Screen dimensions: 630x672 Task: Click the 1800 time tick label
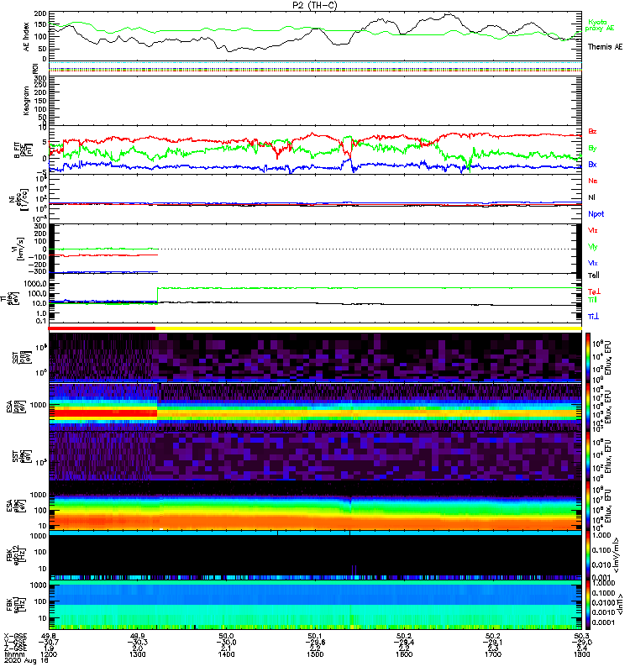click(581, 654)
